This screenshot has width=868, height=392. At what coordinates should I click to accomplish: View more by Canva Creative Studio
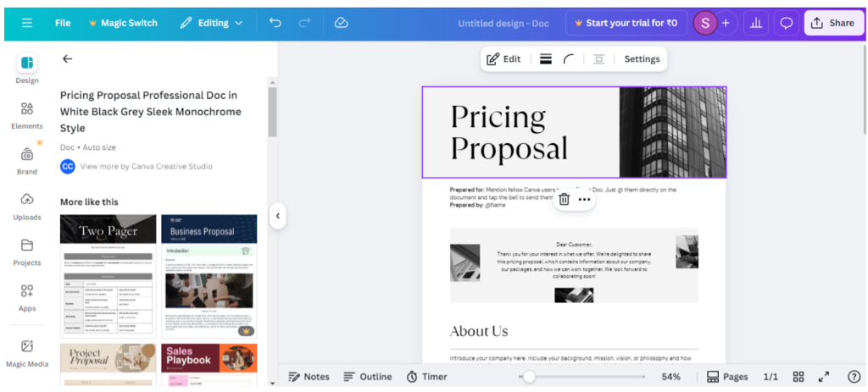(x=146, y=167)
